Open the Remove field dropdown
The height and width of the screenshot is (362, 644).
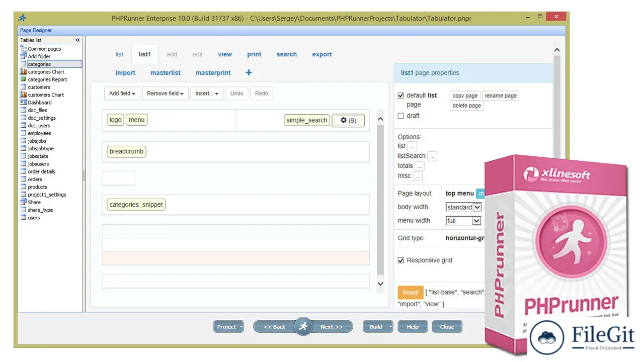[x=166, y=94]
